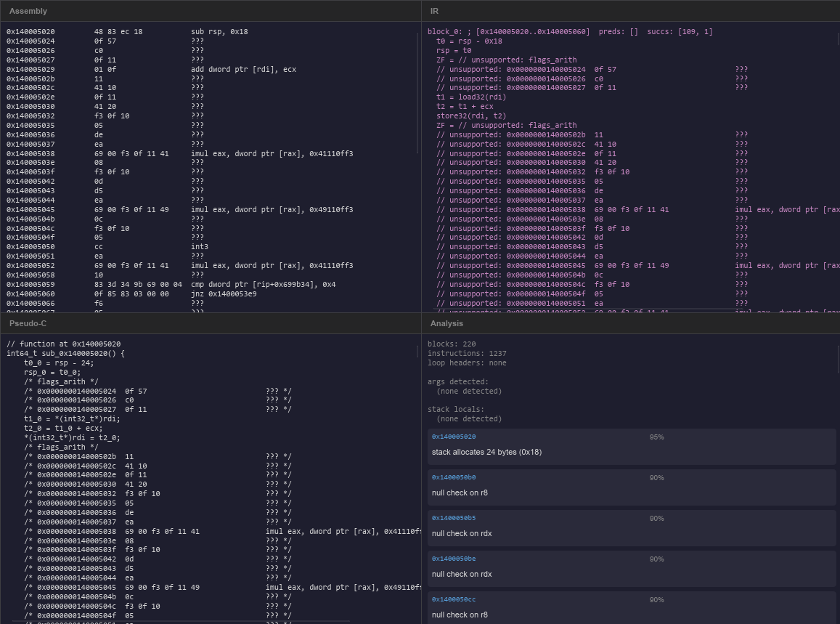This screenshot has height=624, width=840.
Task: Open address link 0x1400050b5 in Analysis panel
Action: click(x=454, y=519)
